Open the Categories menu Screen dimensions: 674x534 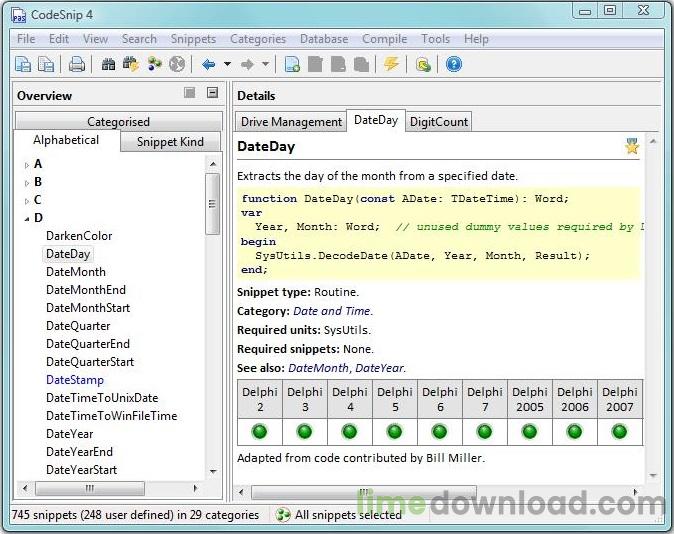tap(258, 39)
